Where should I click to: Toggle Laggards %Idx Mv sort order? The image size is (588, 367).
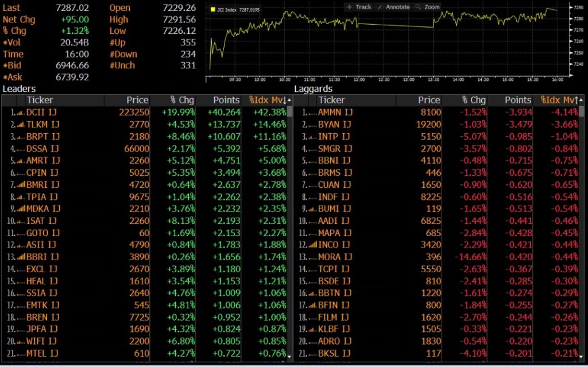[559, 100]
